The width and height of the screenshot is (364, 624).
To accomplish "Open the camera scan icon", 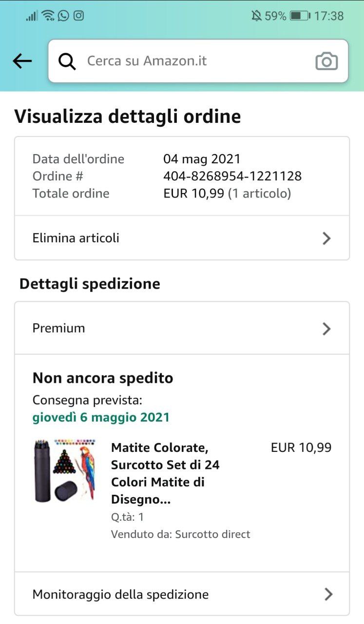I will (326, 61).
